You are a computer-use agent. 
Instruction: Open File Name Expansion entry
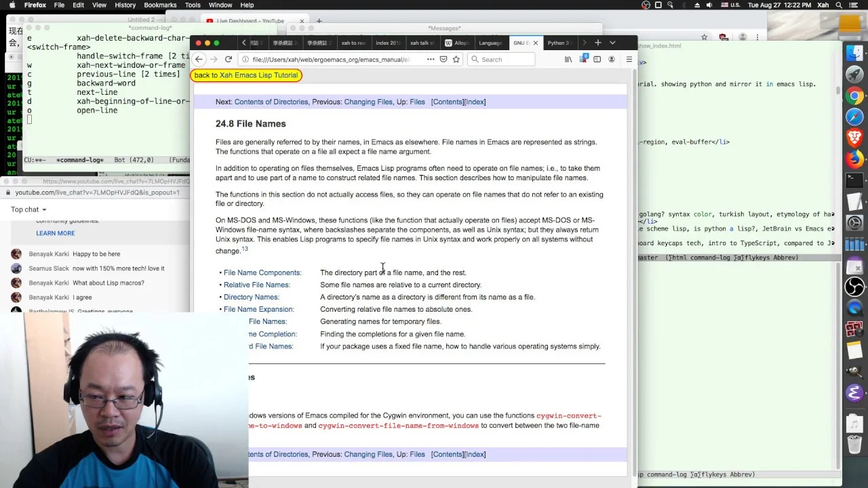click(258, 309)
